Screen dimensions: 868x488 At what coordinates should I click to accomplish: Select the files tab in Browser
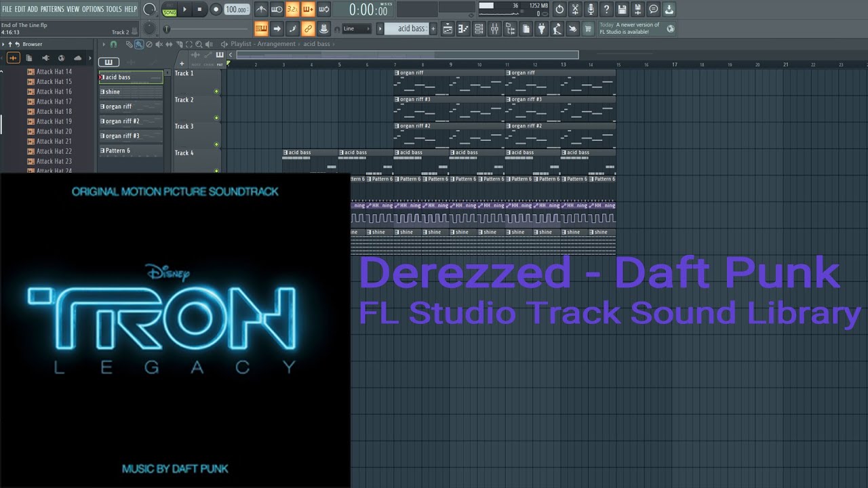coord(29,58)
